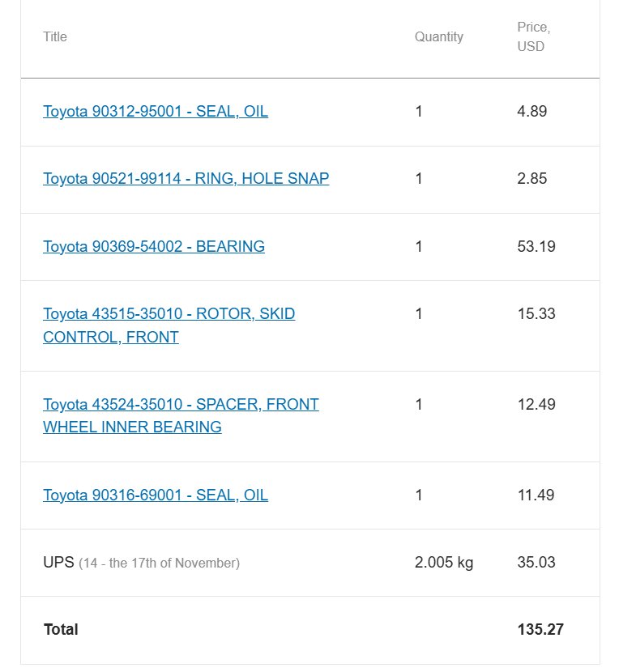Select the 53.19 bearing price
The height and width of the screenshot is (672, 619).
[536, 246]
